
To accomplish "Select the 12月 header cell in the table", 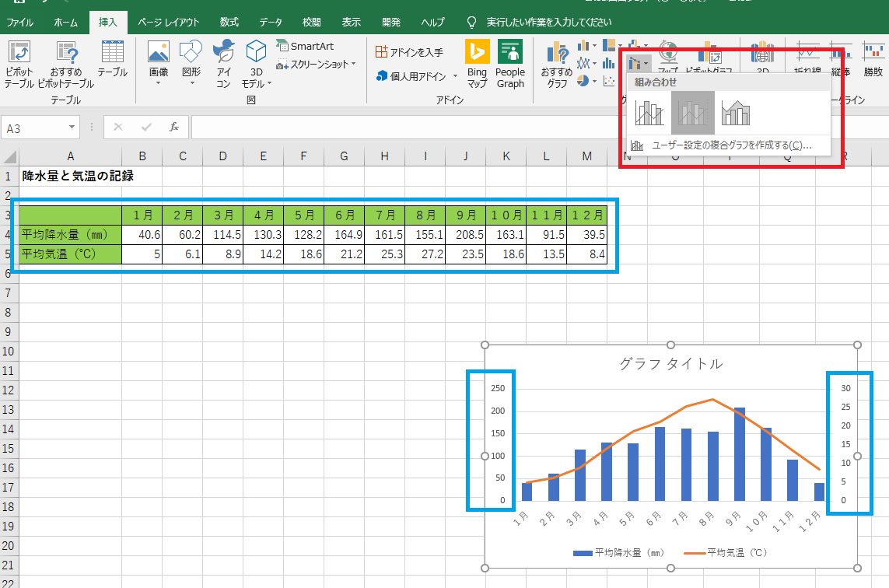I will [586, 215].
